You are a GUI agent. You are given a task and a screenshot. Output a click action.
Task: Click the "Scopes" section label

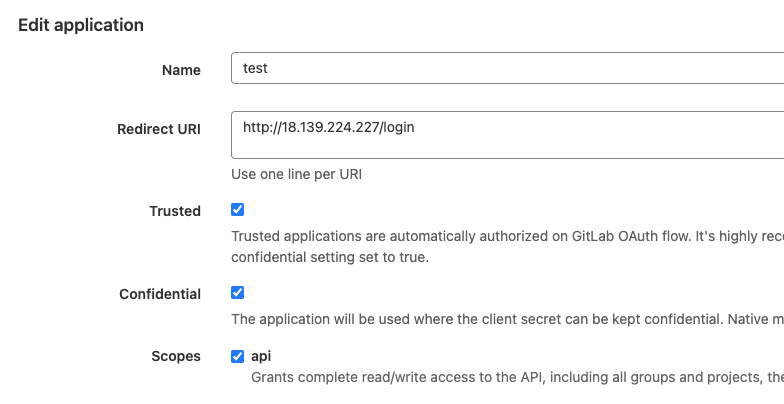click(x=177, y=356)
